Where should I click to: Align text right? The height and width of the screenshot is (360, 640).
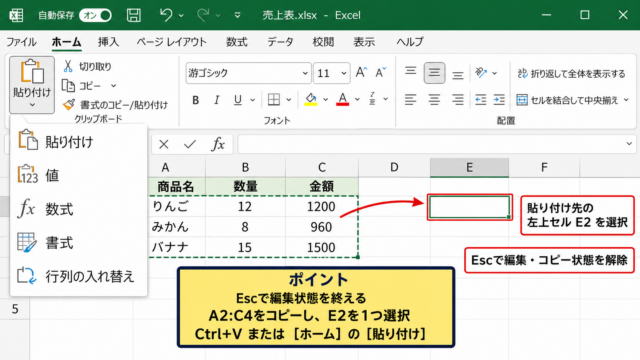point(458,100)
